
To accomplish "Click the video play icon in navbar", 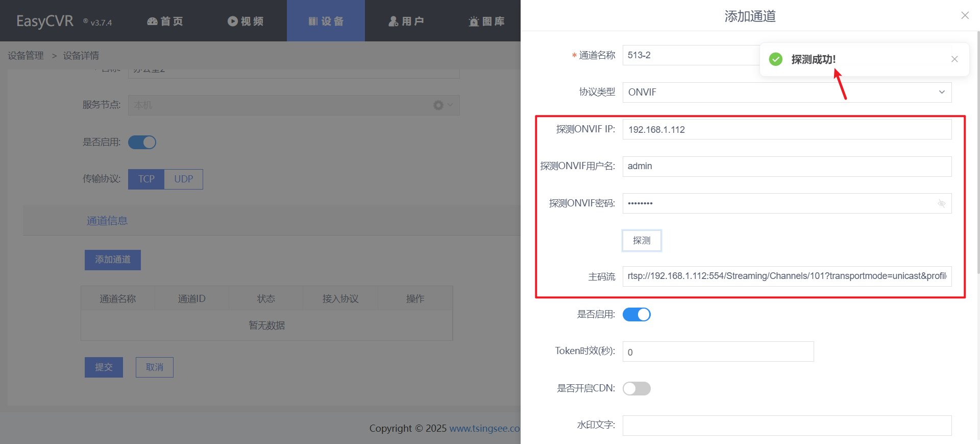I will coord(233,21).
